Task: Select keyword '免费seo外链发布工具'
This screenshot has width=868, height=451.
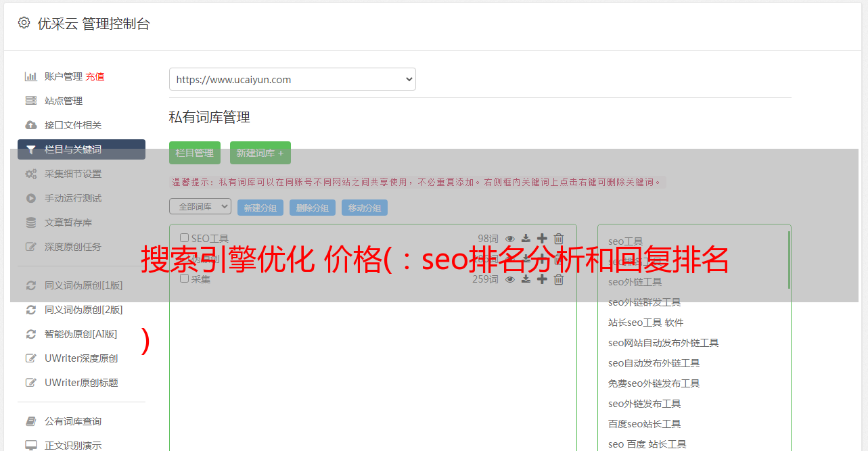Action: pos(654,383)
